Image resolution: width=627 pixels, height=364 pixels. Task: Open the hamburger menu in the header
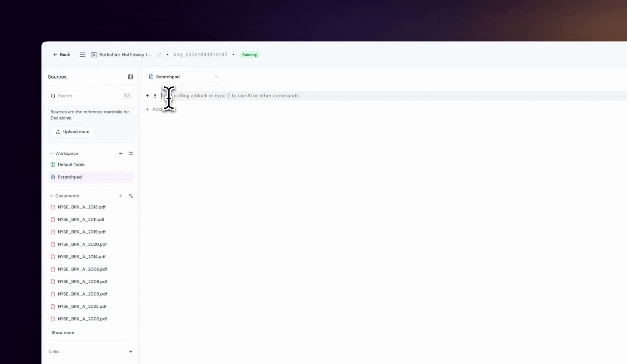click(82, 54)
